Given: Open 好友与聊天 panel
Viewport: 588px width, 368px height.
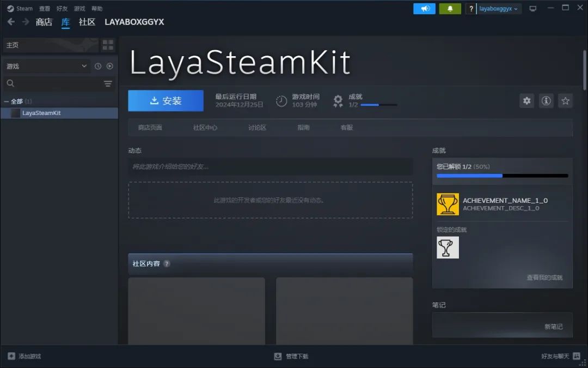Looking at the screenshot, I should (x=560, y=357).
